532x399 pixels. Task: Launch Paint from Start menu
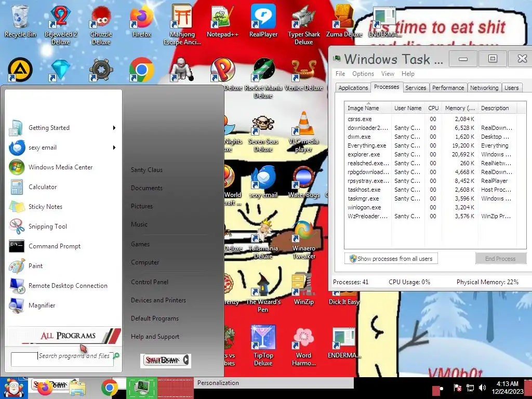click(63, 266)
